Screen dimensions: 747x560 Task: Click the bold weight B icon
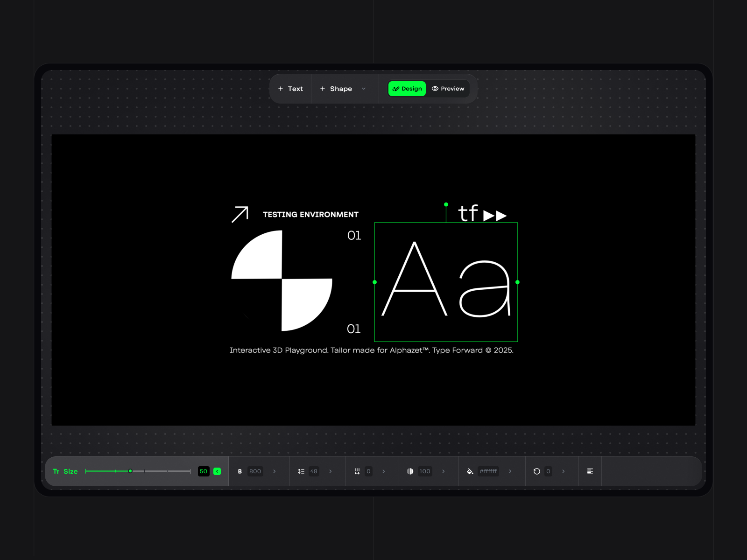(240, 471)
